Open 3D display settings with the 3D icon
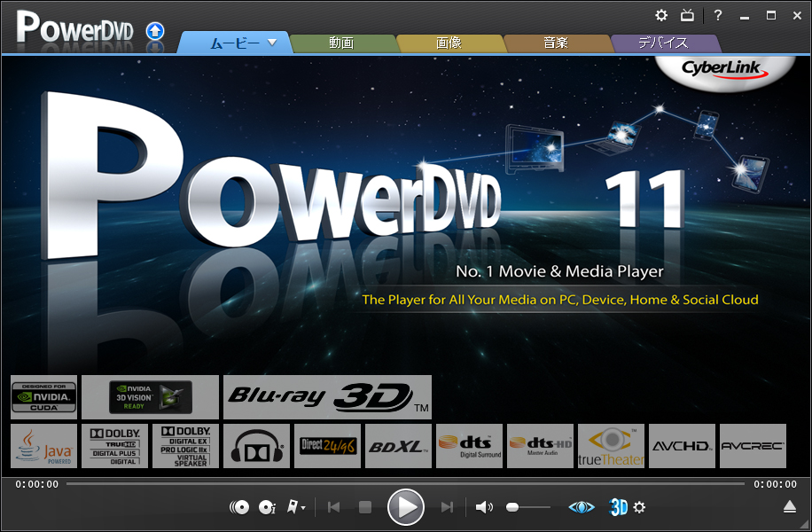The height and width of the screenshot is (532, 812). pyautogui.click(x=617, y=506)
